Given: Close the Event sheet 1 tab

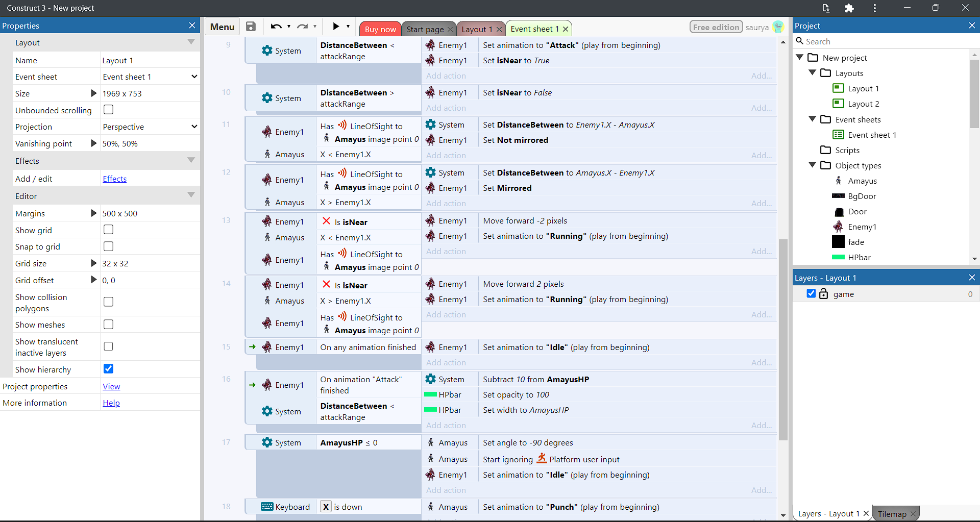Looking at the screenshot, I should (566, 29).
